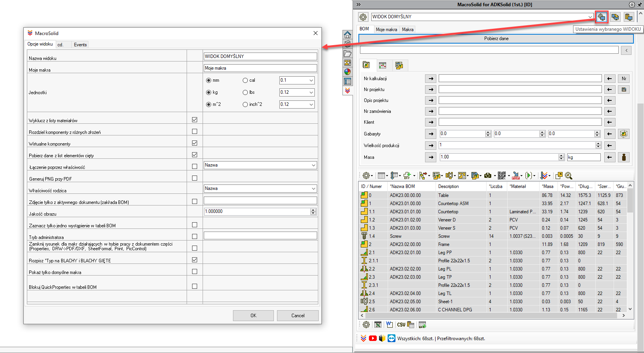
Task: Select the 'lbs' unit radio button
Action: (245, 92)
